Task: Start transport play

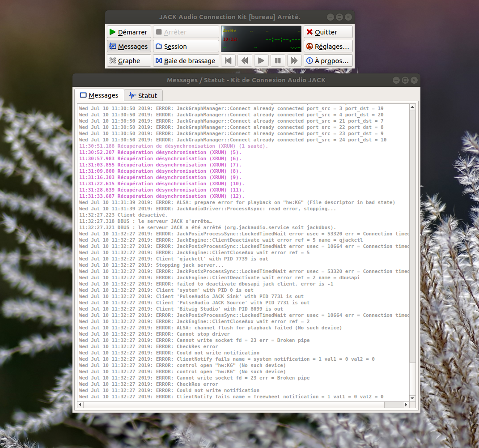Action: [261, 61]
